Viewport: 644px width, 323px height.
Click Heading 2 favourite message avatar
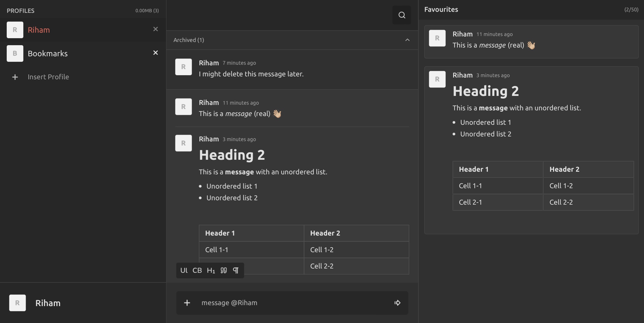click(x=437, y=79)
